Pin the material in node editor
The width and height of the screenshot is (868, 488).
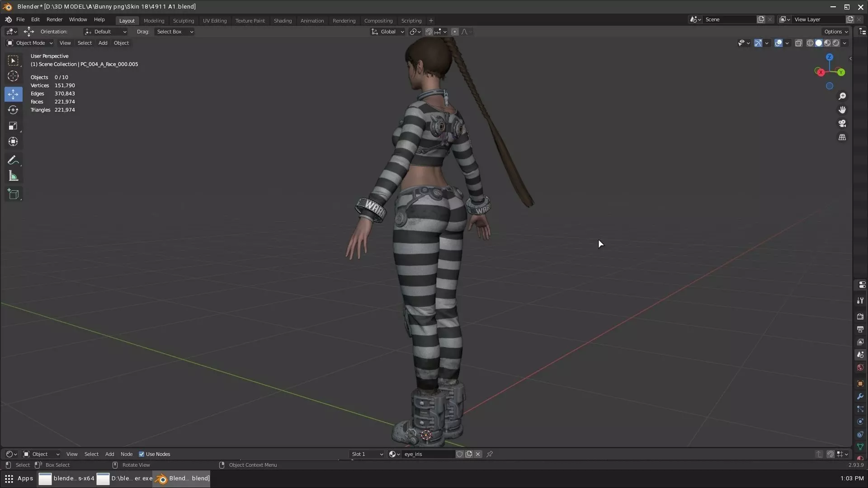click(x=490, y=454)
